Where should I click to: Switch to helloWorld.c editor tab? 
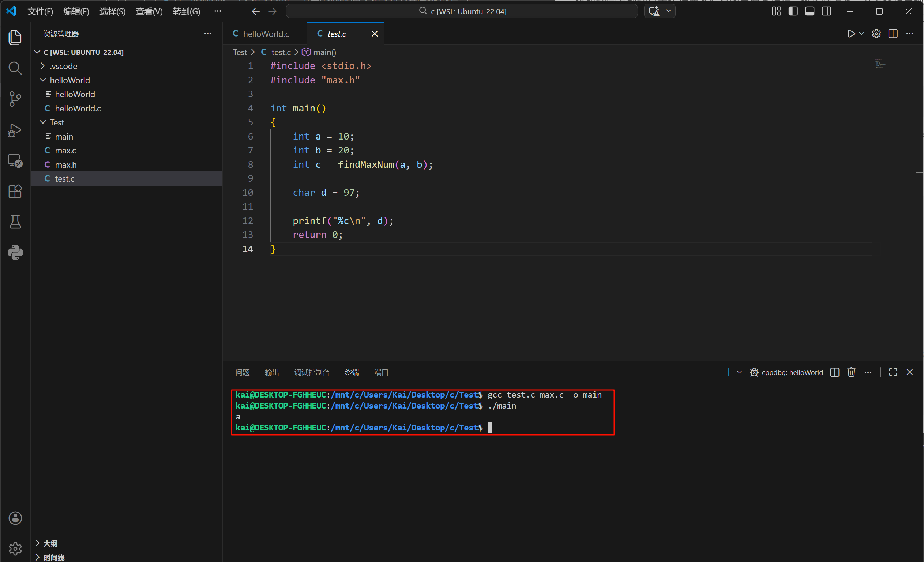point(266,34)
